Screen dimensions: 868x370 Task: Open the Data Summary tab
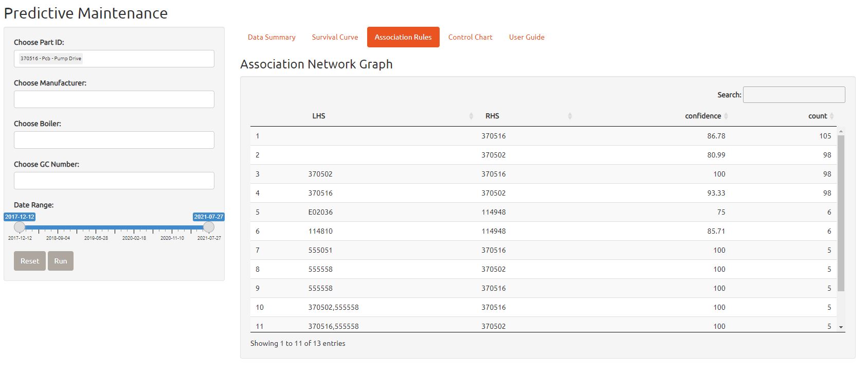(272, 37)
